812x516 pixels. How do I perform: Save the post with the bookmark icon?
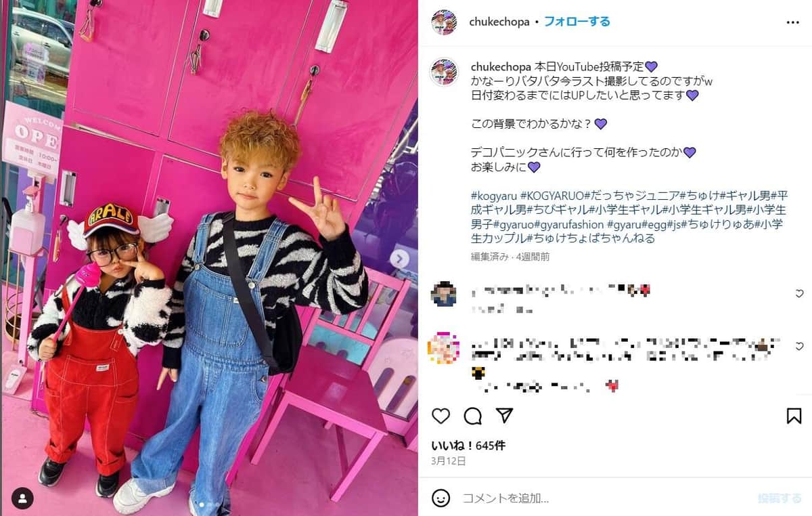(x=794, y=416)
